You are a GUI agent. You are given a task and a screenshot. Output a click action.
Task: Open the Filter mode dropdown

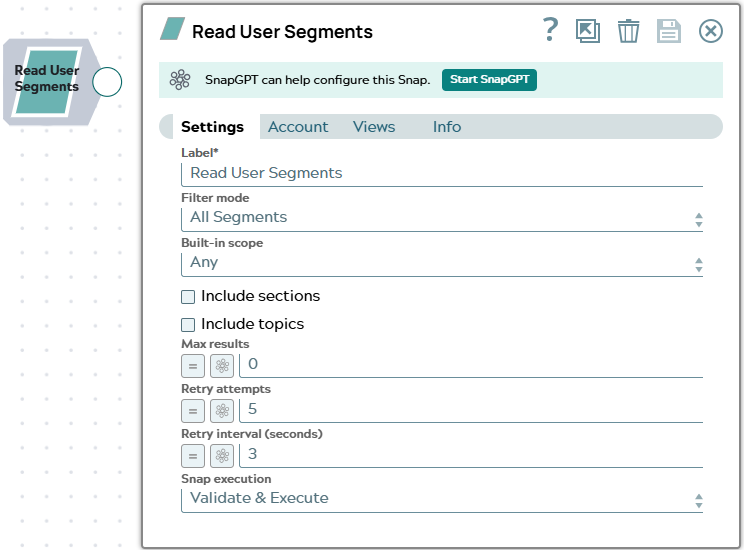[442, 218]
